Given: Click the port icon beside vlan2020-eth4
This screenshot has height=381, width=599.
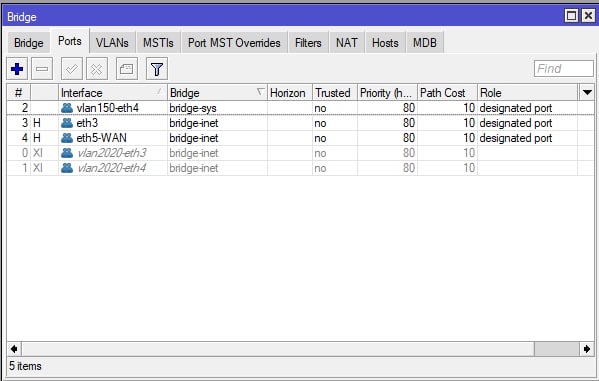Looking at the screenshot, I should 67,168.
